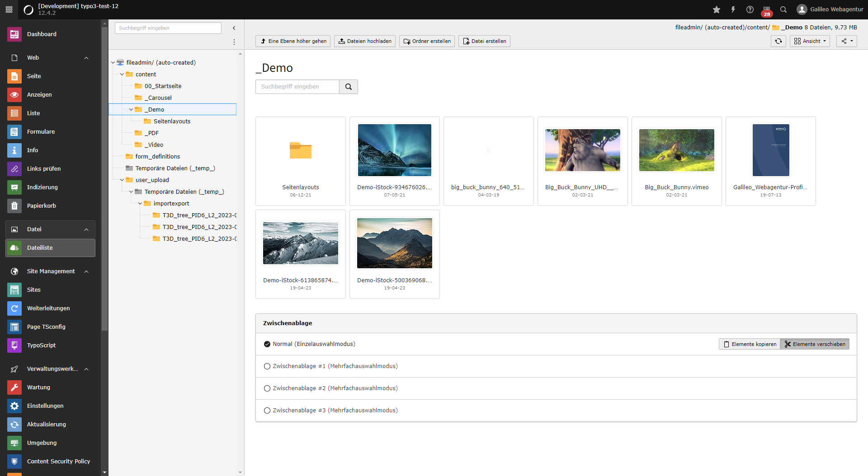The image size is (868, 476).
Task: Open the Papierkorb module
Action: (x=41, y=205)
